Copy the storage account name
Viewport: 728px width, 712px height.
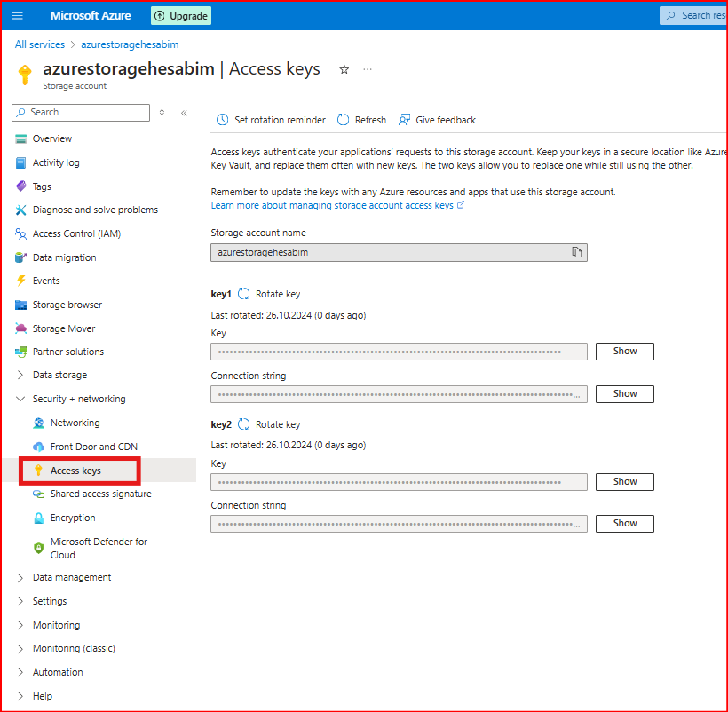coord(577,252)
